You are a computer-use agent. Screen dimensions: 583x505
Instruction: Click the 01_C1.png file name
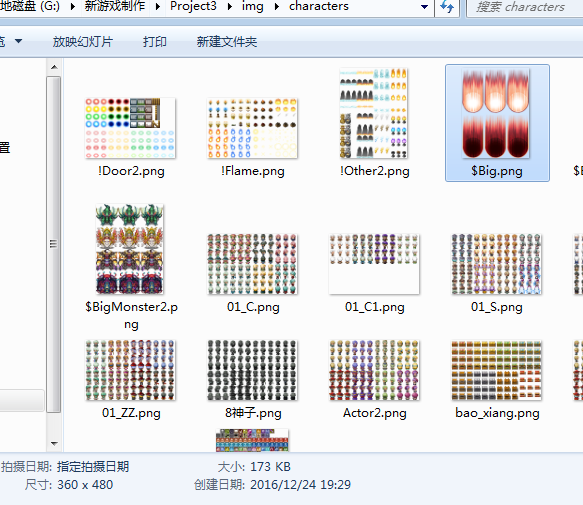point(374,307)
